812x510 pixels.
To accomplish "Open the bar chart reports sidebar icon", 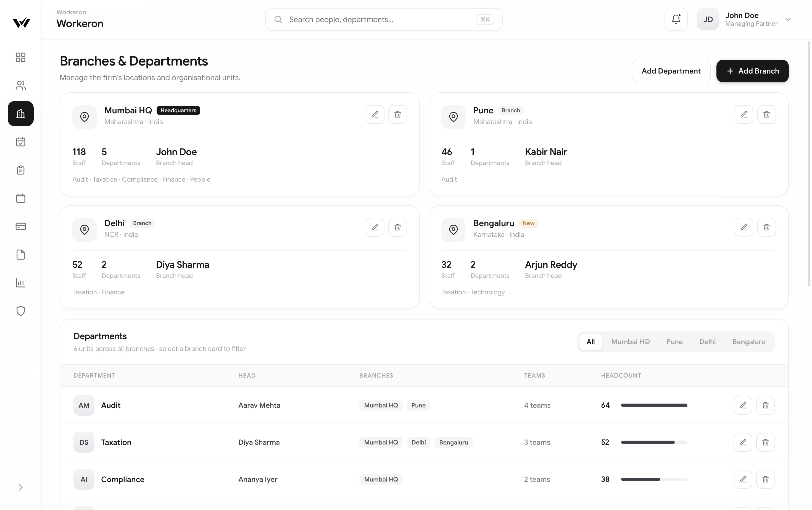I will (20, 283).
